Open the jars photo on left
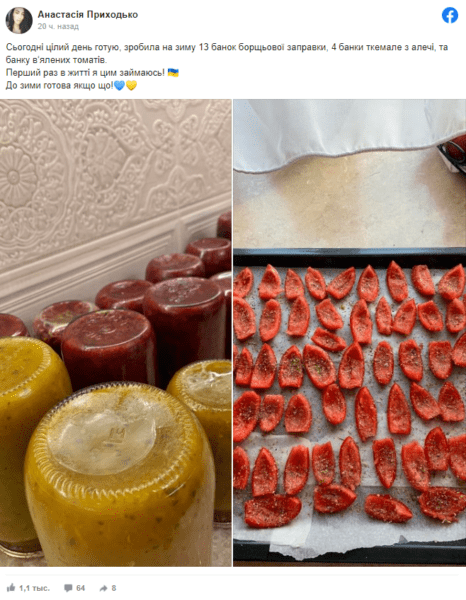 point(116,333)
